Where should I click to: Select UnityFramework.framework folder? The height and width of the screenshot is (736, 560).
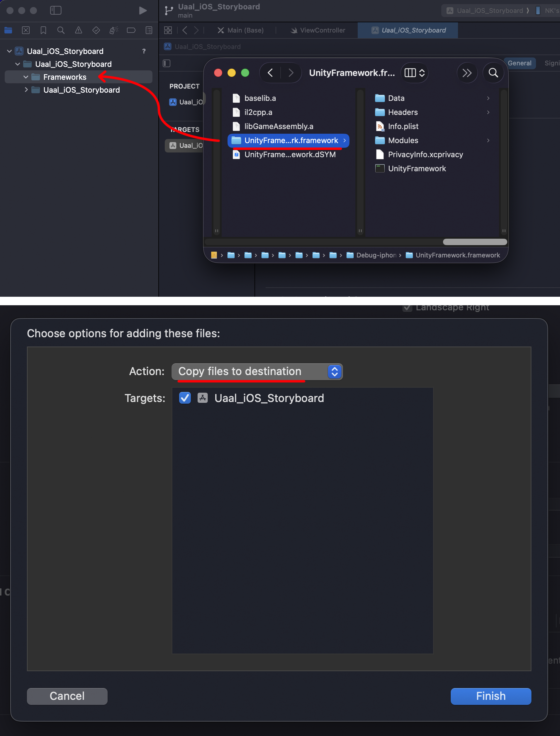(x=288, y=140)
